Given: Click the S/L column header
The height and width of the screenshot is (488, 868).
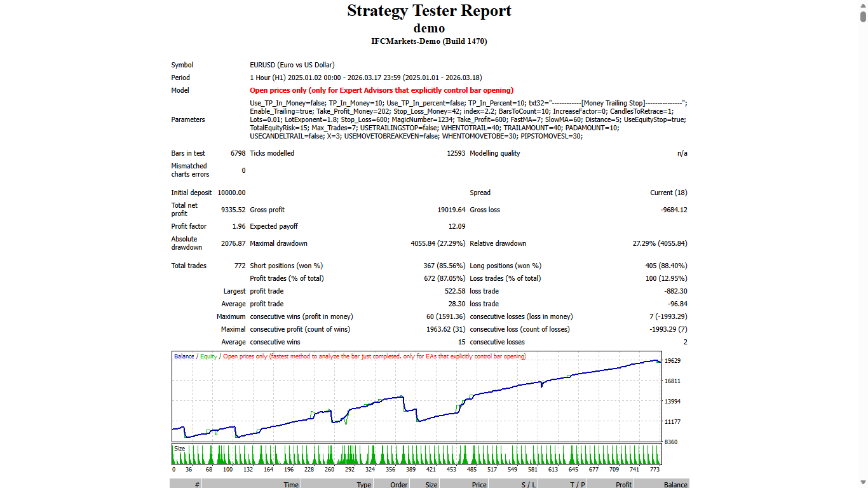Looking at the screenshot, I should pyautogui.click(x=527, y=484).
